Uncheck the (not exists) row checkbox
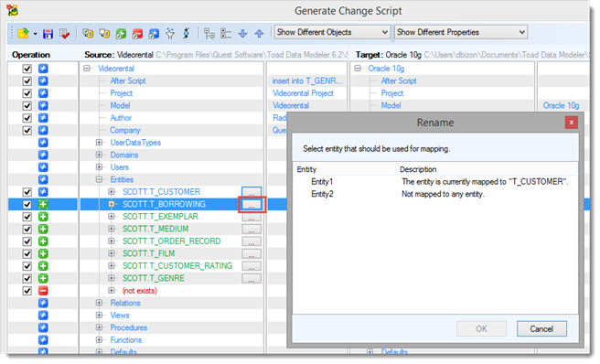600x364 pixels. (x=27, y=291)
